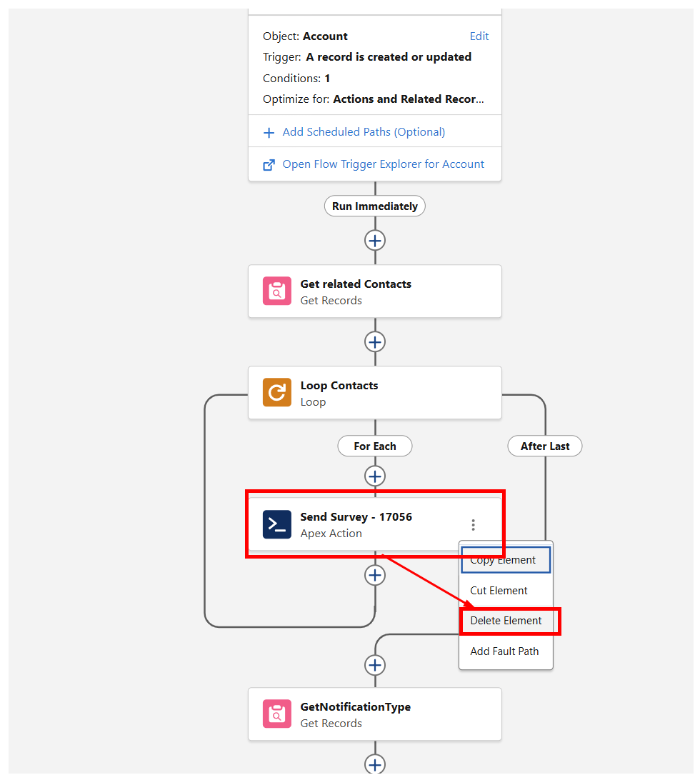The width and height of the screenshot is (700, 780).
Task: Click the GetNotificationType pink records icon
Action: pos(276,714)
